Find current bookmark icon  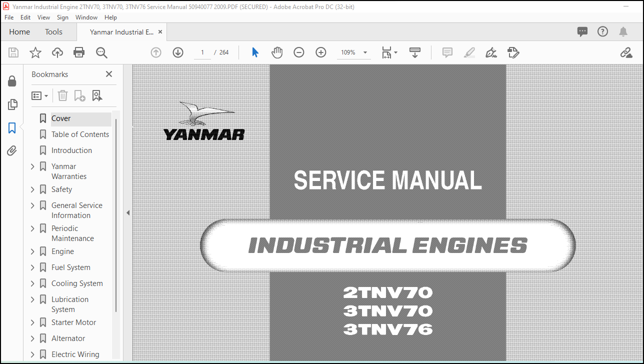(97, 95)
